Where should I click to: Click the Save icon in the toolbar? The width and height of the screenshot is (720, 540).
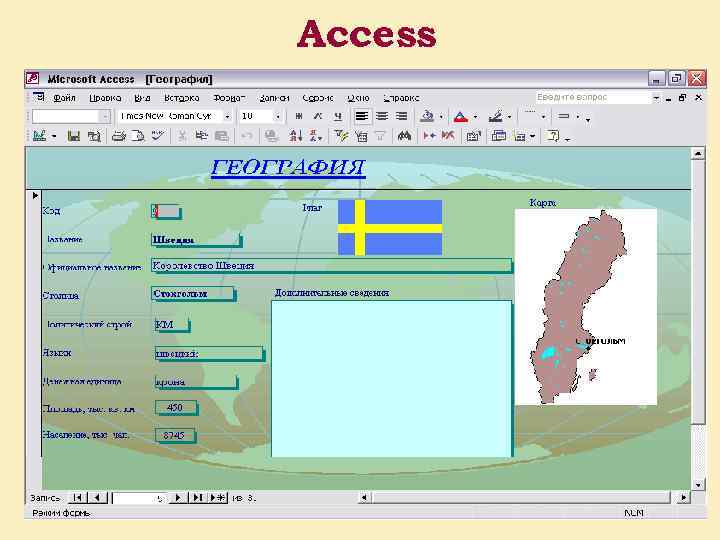point(73,136)
